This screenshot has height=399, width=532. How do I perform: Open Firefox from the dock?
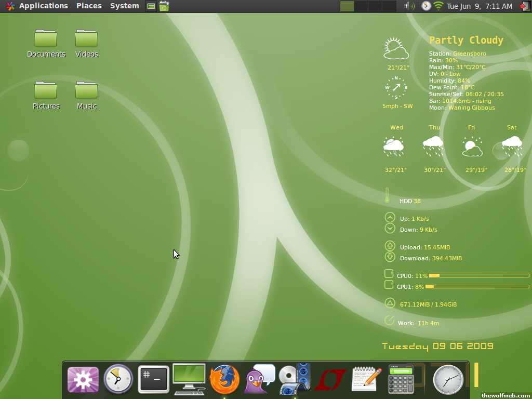pos(224,380)
